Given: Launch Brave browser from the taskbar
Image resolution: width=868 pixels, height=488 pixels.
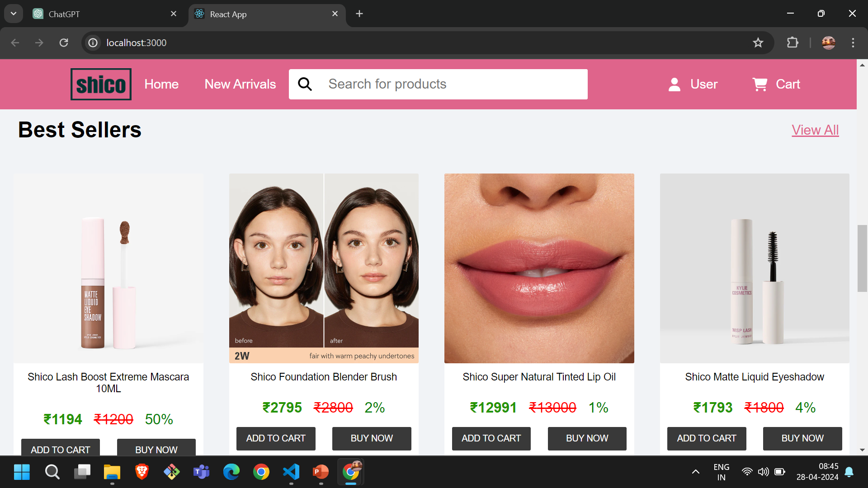Looking at the screenshot, I should (142, 472).
